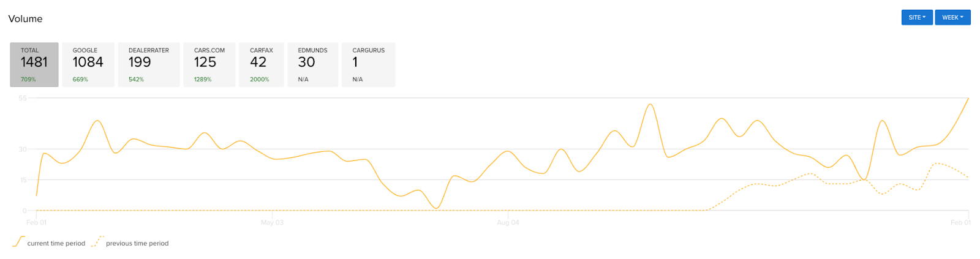
Task: Click the solid line legend icon
Action: tap(18, 242)
